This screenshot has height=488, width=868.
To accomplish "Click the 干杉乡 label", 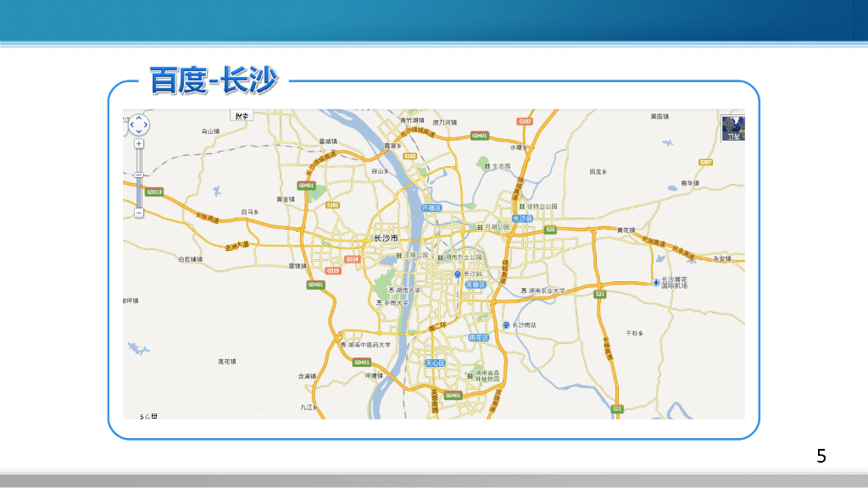I will [x=634, y=334].
